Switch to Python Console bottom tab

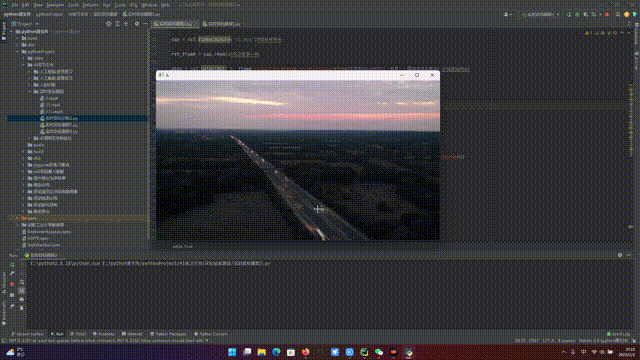coord(211,334)
